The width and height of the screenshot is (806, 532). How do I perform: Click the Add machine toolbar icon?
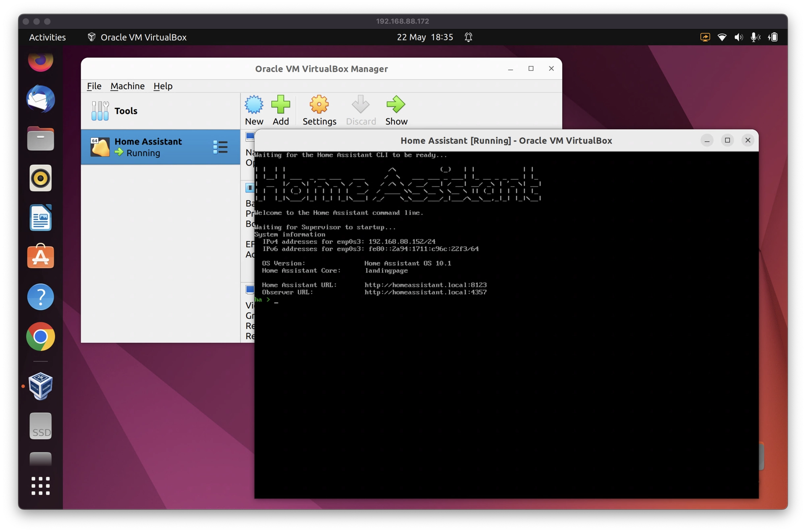(280, 110)
